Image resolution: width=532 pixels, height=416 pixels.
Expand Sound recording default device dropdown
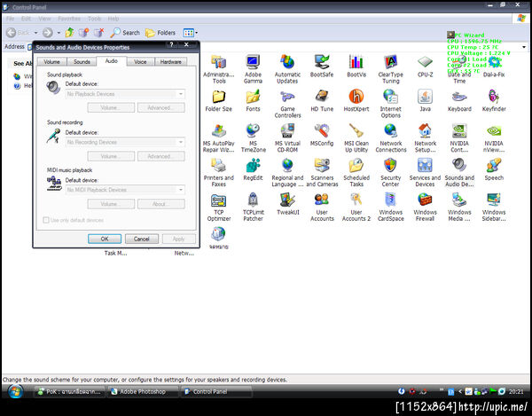[x=181, y=142]
